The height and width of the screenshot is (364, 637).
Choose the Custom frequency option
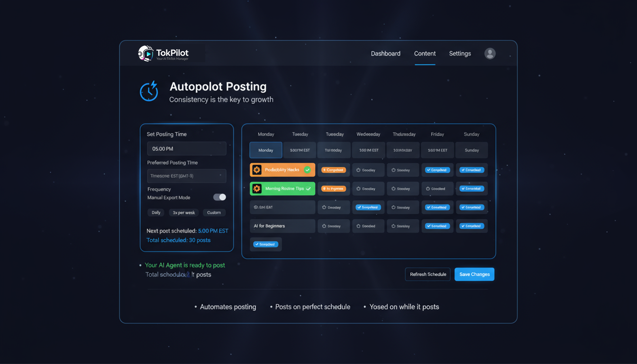pyautogui.click(x=214, y=213)
